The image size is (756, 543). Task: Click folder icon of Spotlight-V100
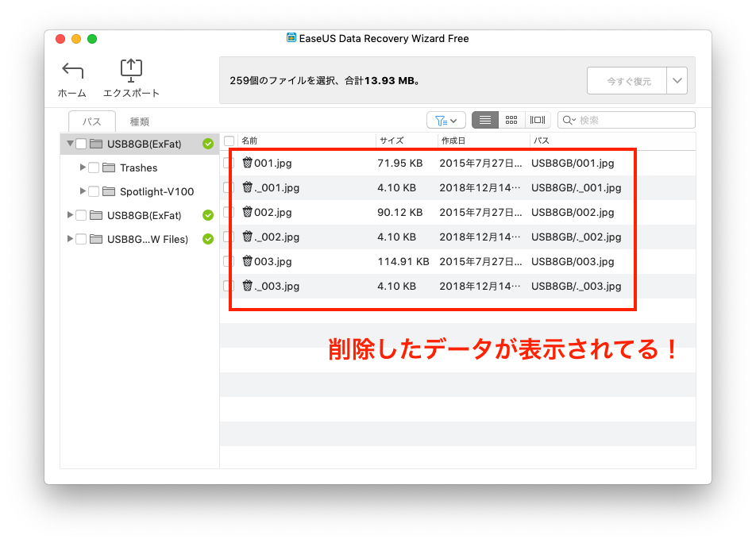click(x=108, y=191)
